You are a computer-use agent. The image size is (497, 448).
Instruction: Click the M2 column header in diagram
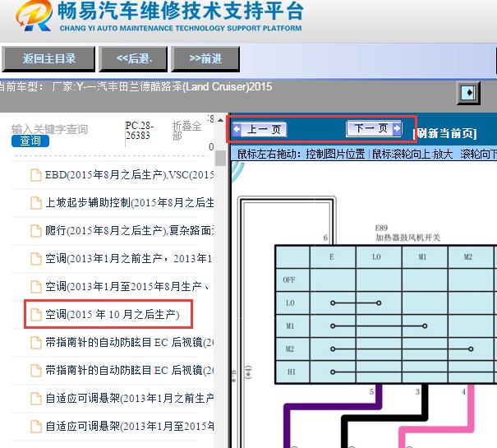pyautogui.click(x=468, y=257)
